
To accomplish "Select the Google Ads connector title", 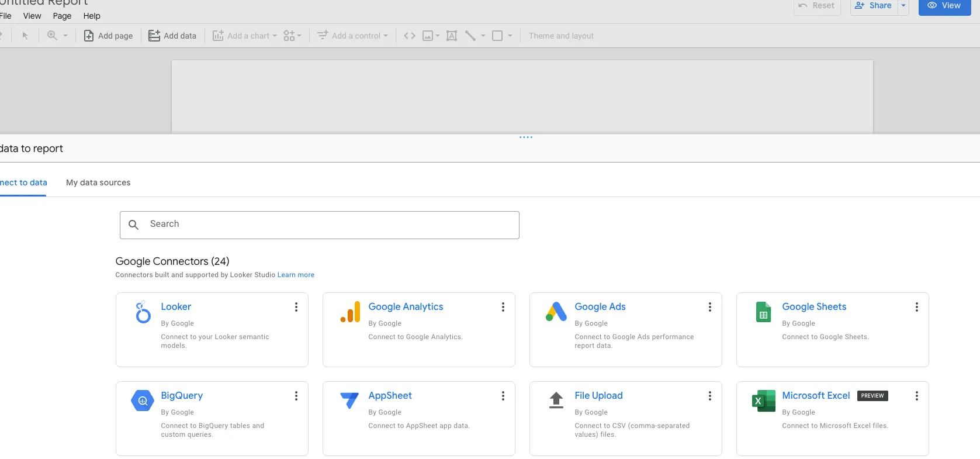I will (x=600, y=307).
